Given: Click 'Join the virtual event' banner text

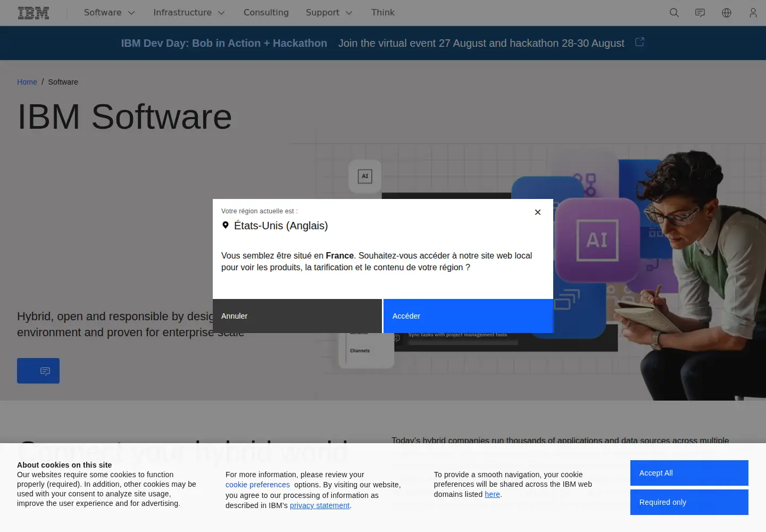Looking at the screenshot, I should click(481, 43).
